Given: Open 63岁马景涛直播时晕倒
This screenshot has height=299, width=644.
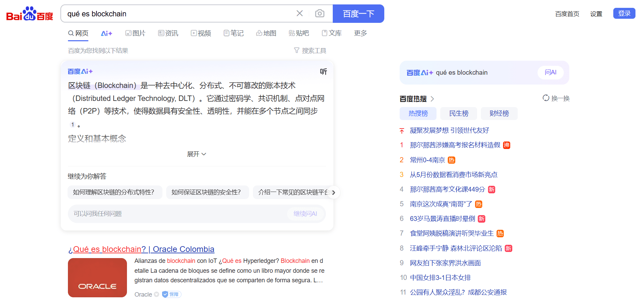Looking at the screenshot, I should 442,219.
